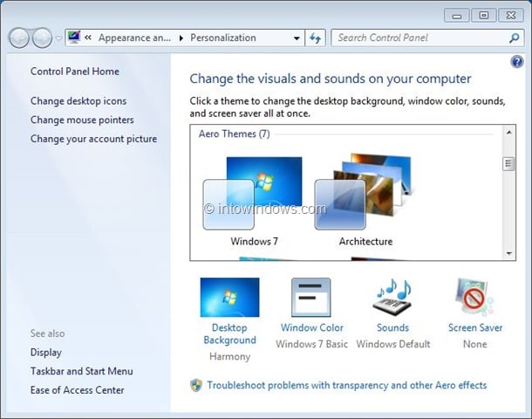
Task: Open Change desktop icons link
Action: [x=78, y=101]
